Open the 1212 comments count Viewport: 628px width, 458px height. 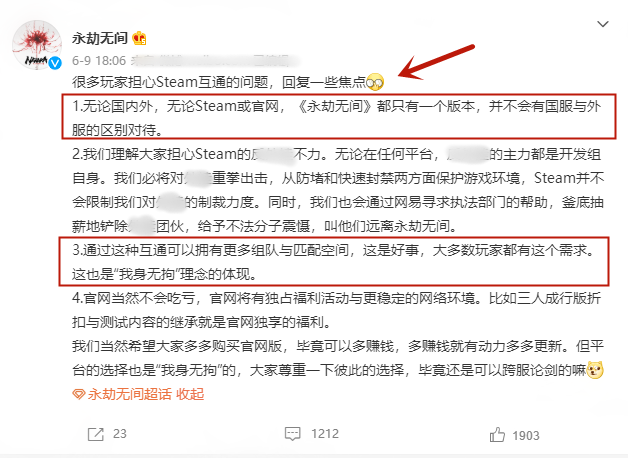pos(325,434)
